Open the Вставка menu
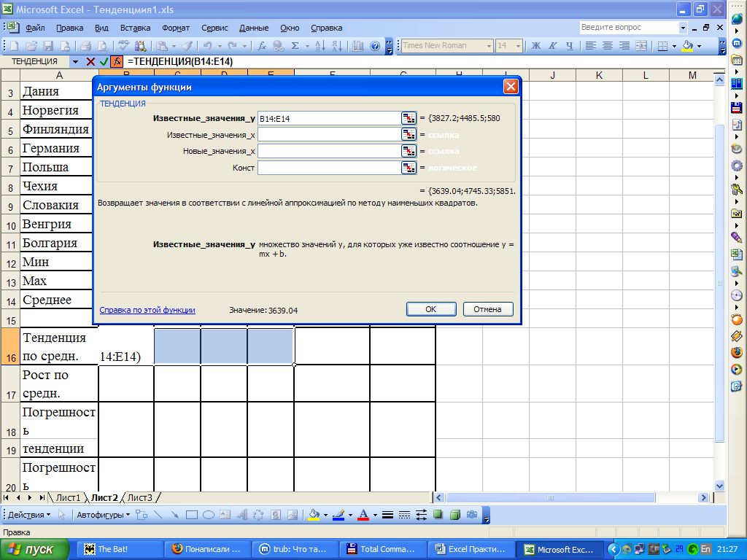Viewport: 747px width, 560px height. 135,28
